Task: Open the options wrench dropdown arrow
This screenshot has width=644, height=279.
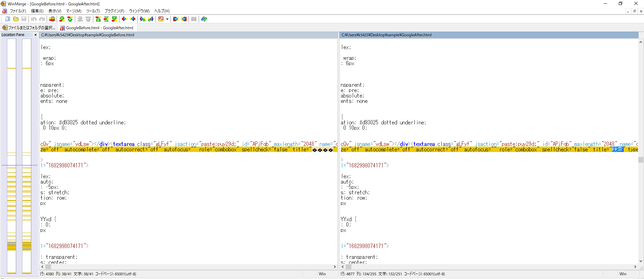Action: tap(167, 19)
